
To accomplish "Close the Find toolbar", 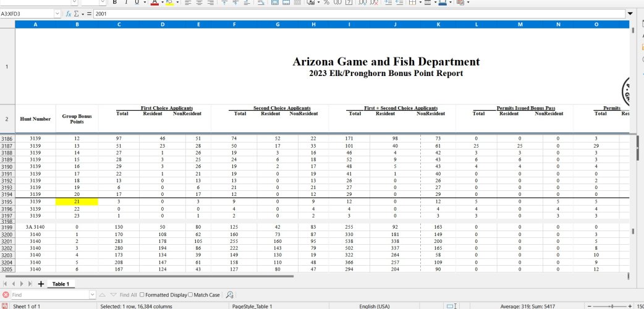I will point(6,295).
